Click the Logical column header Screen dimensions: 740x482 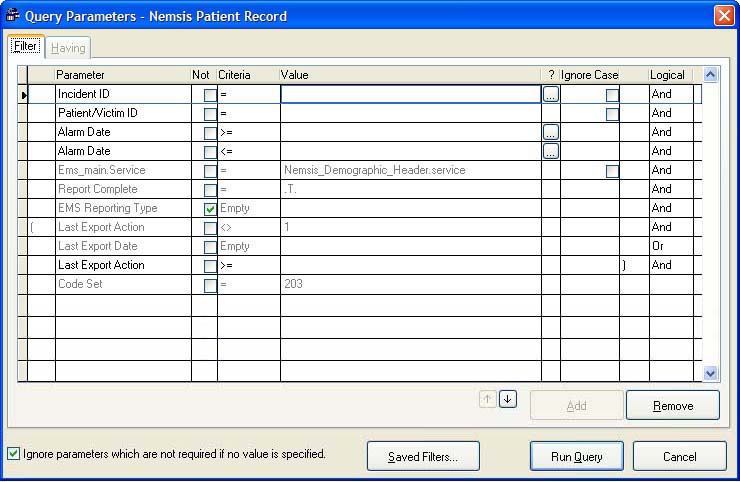pos(671,75)
